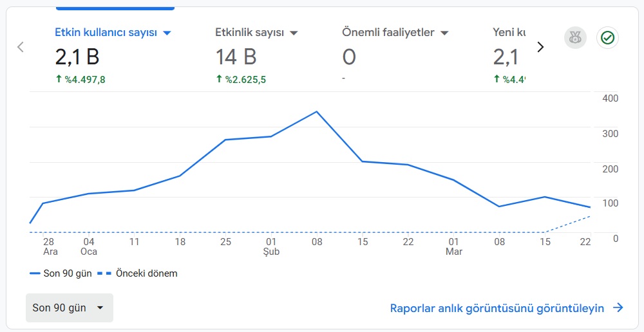Click the 0 value under Önemli faaliyetler

point(349,57)
